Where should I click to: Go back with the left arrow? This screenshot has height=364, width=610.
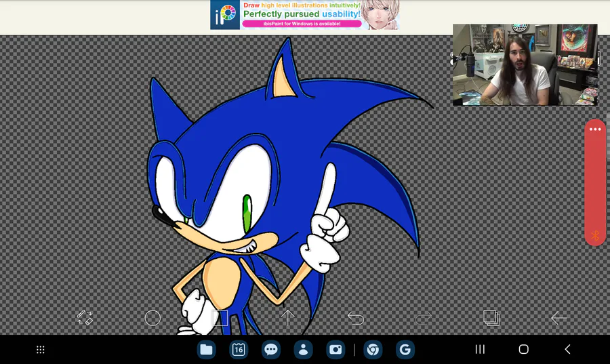point(559,318)
